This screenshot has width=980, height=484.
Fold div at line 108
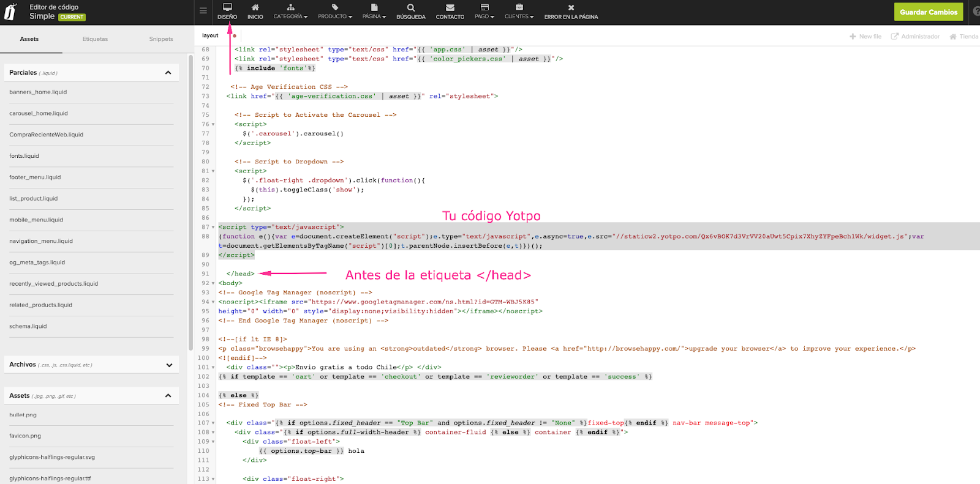pyautogui.click(x=213, y=433)
